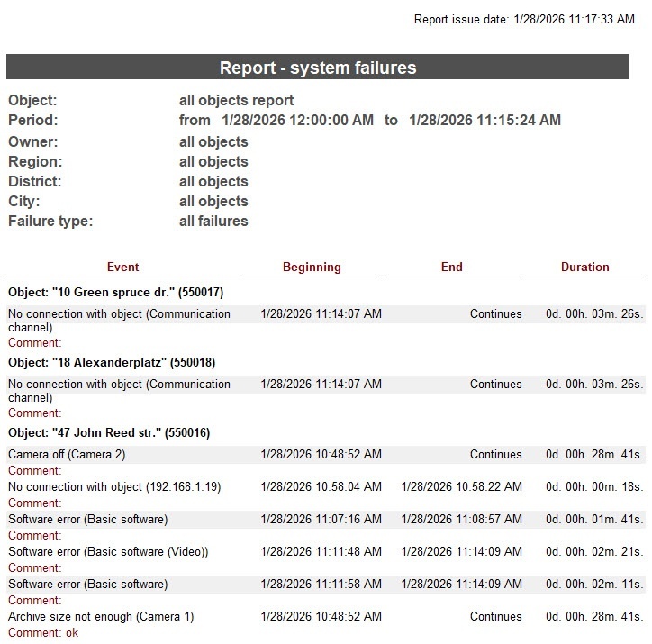Select the "47 John Reed str." object heading

[x=109, y=432]
